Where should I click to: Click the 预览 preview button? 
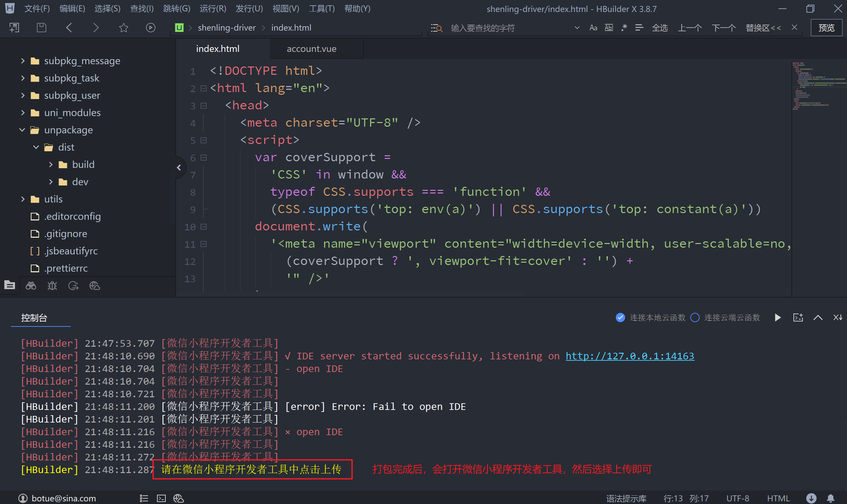[826, 28]
